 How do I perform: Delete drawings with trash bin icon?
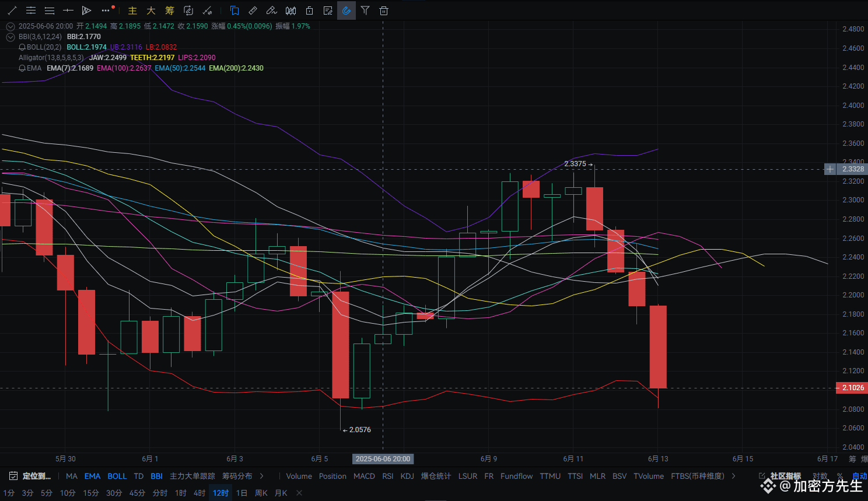[384, 10]
